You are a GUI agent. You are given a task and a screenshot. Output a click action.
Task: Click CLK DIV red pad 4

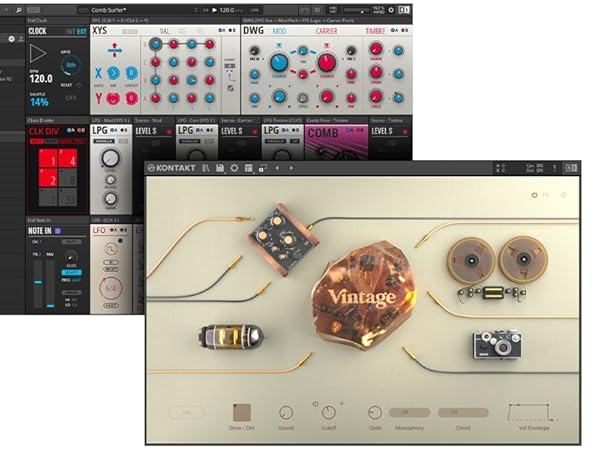(68, 158)
